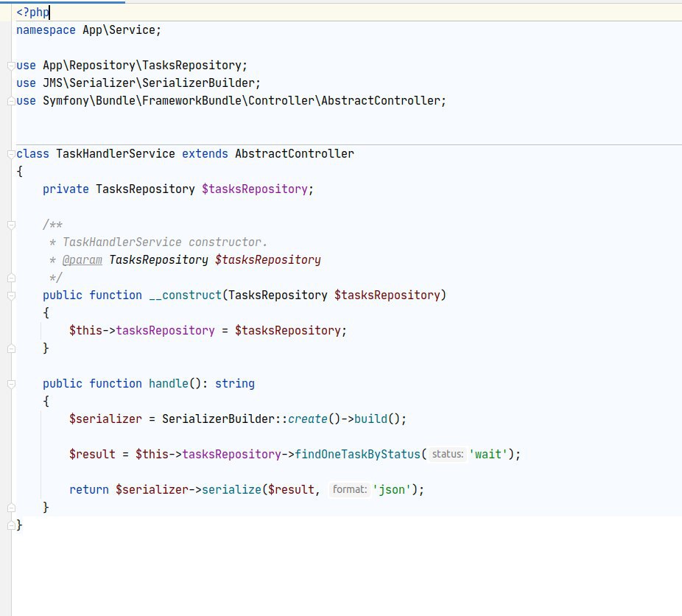Click the __construct method name
The width and height of the screenshot is (682, 616).
186,295
